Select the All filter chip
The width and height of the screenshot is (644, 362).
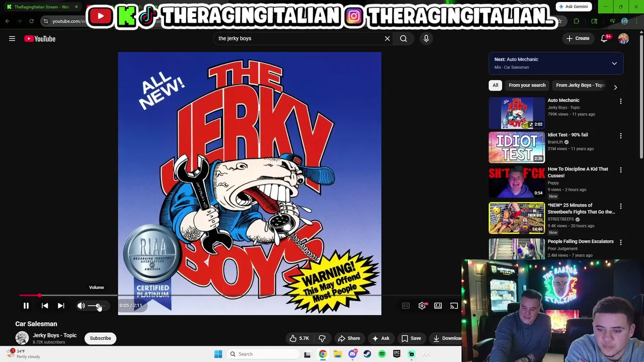[x=496, y=85]
